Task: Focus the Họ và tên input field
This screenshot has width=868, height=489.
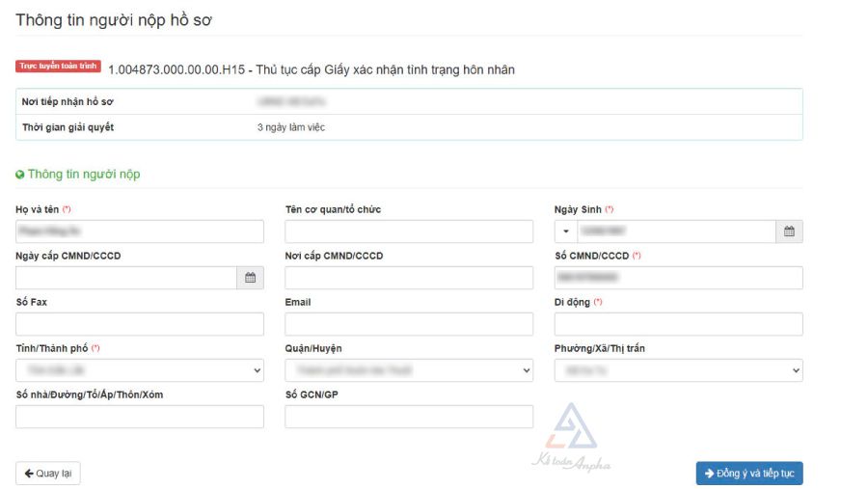Action: coord(140,231)
